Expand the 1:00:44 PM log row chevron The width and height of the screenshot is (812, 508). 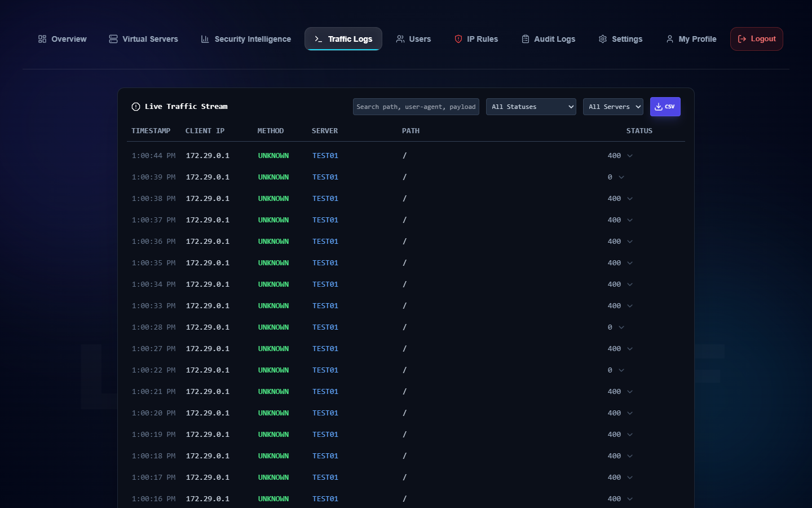(630, 156)
